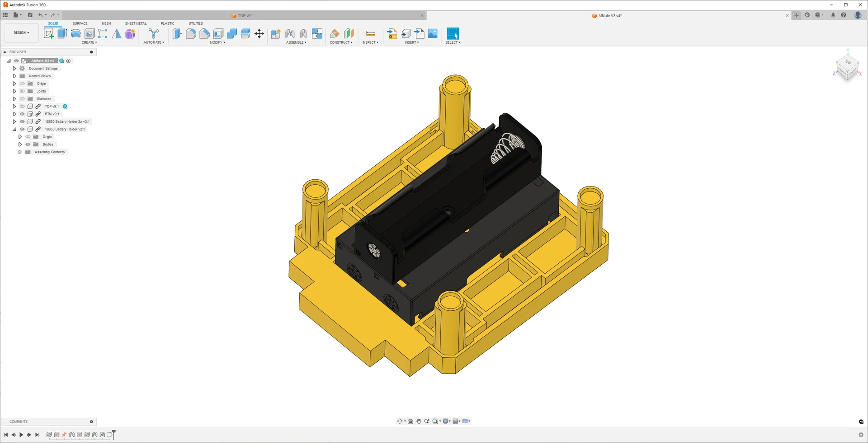Screen dimensions: 868x443
Task: Open the MODIFY menu label
Action: (217, 42)
